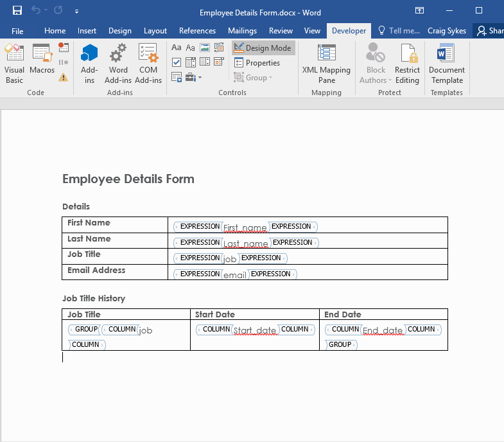Open Ribbon Display Options

point(419,10)
